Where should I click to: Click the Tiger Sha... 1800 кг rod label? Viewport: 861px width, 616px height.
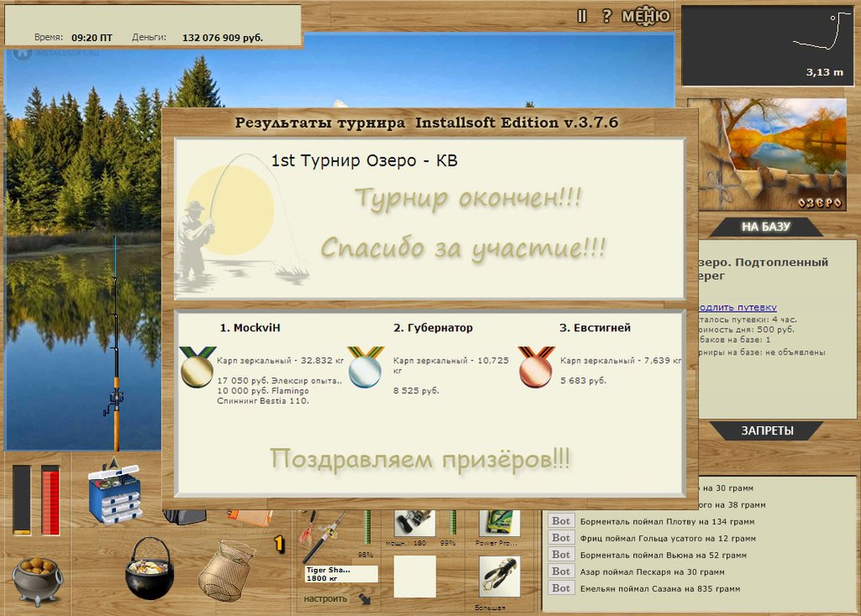point(341,574)
